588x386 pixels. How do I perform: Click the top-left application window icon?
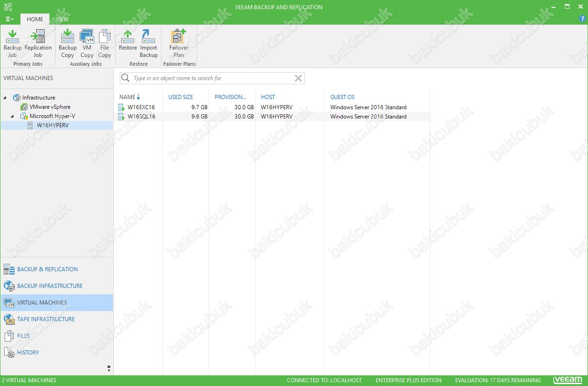click(x=8, y=7)
